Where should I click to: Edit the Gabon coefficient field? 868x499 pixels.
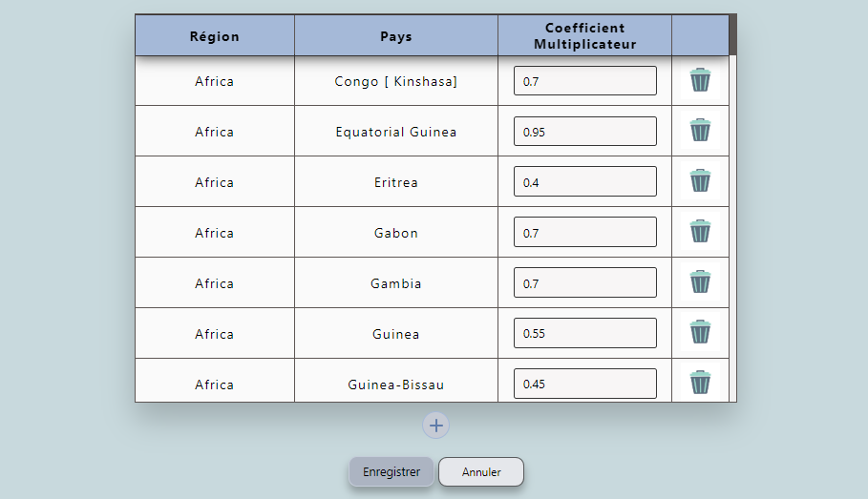click(x=585, y=232)
